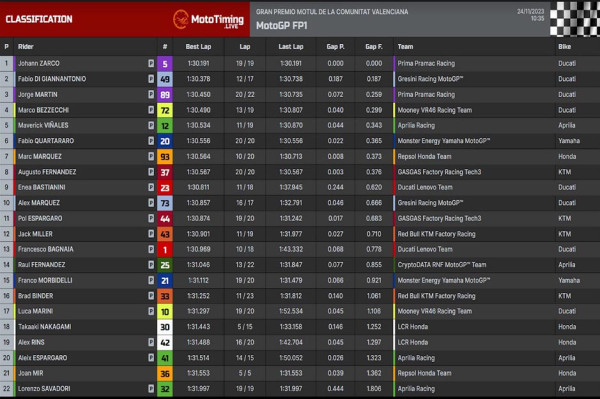
Task: Click the MotoTiming Live logo
Action: tap(208, 19)
